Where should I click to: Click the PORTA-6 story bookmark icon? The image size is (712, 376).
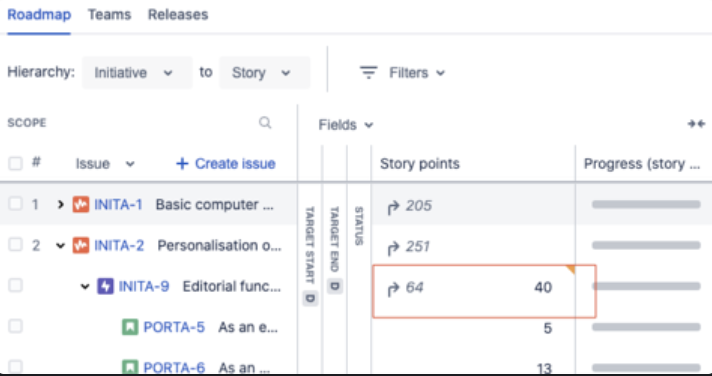pos(130,366)
